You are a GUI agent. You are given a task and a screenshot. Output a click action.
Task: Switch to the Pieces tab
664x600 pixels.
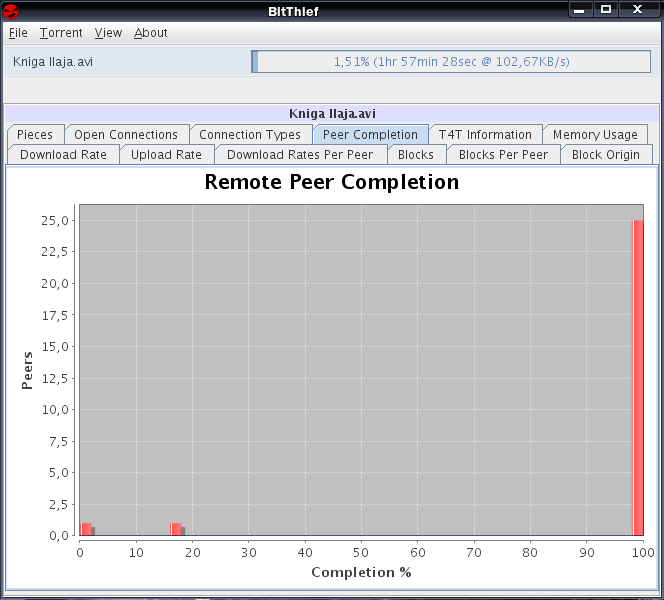click(x=35, y=135)
